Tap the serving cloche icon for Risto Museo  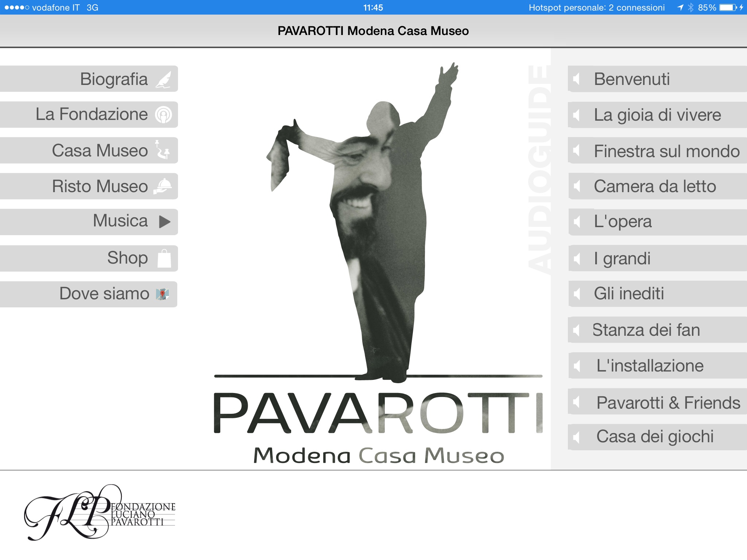(162, 186)
